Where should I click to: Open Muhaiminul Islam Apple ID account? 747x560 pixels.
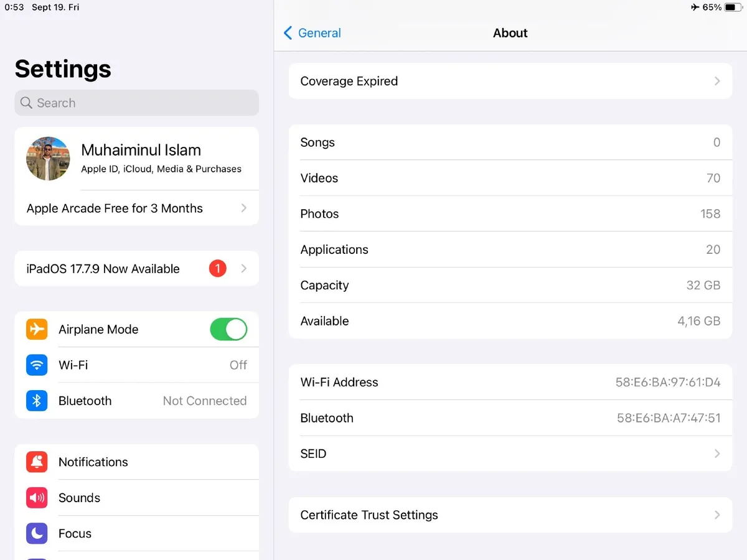136,159
